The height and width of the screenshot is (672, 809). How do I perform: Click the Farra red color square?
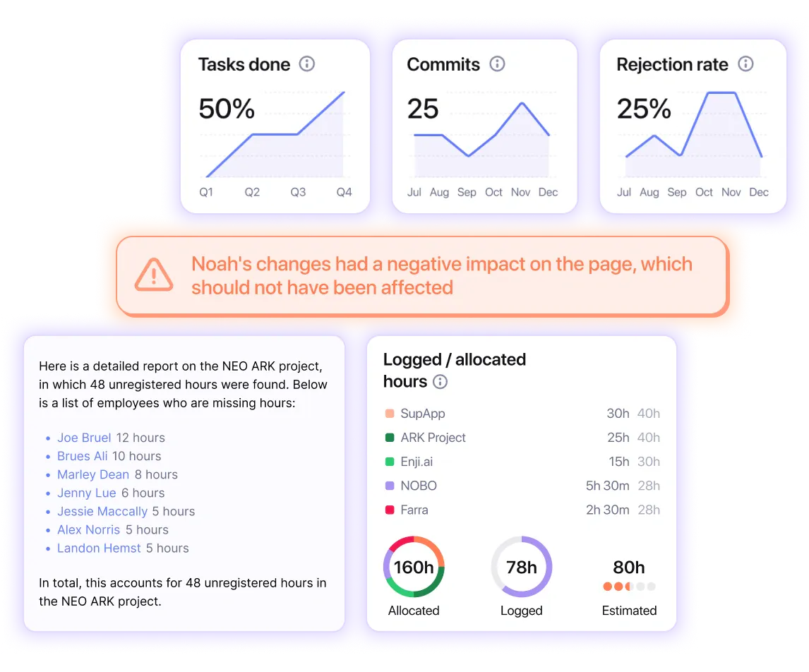tap(390, 510)
